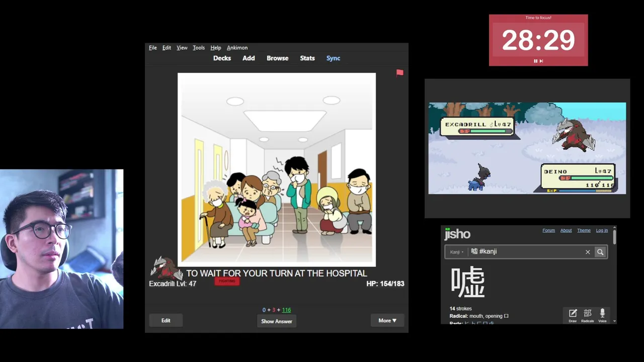644x362 pixels.
Task: Go to Decks in Anki toolbar
Action: [222, 58]
